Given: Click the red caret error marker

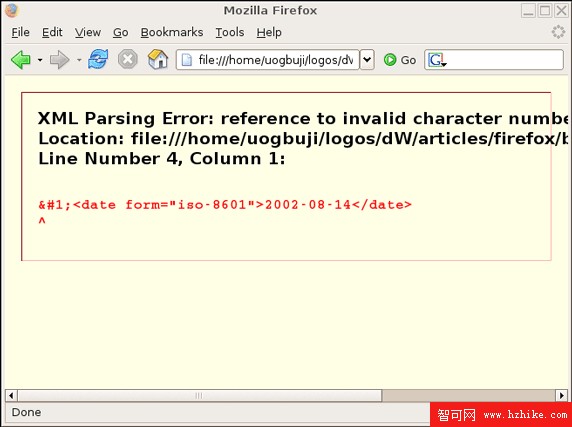Looking at the screenshot, I should point(42,221).
